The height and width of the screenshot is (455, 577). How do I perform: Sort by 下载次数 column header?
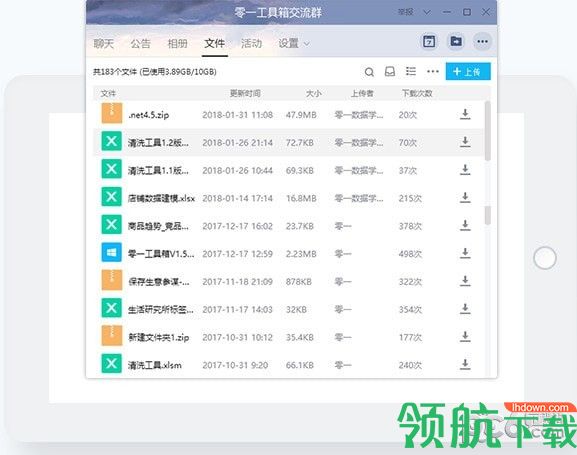pos(417,94)
